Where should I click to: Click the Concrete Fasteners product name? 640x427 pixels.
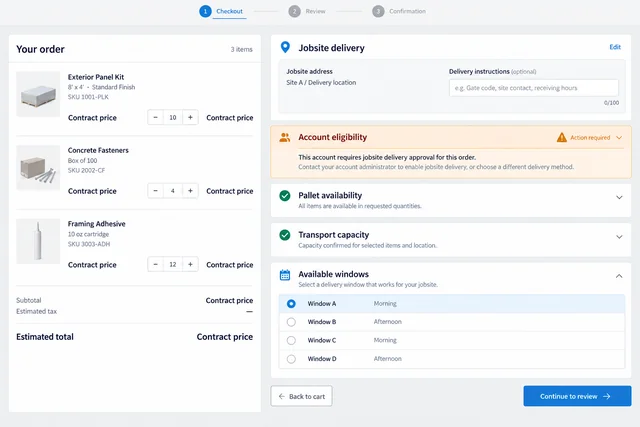98,150
